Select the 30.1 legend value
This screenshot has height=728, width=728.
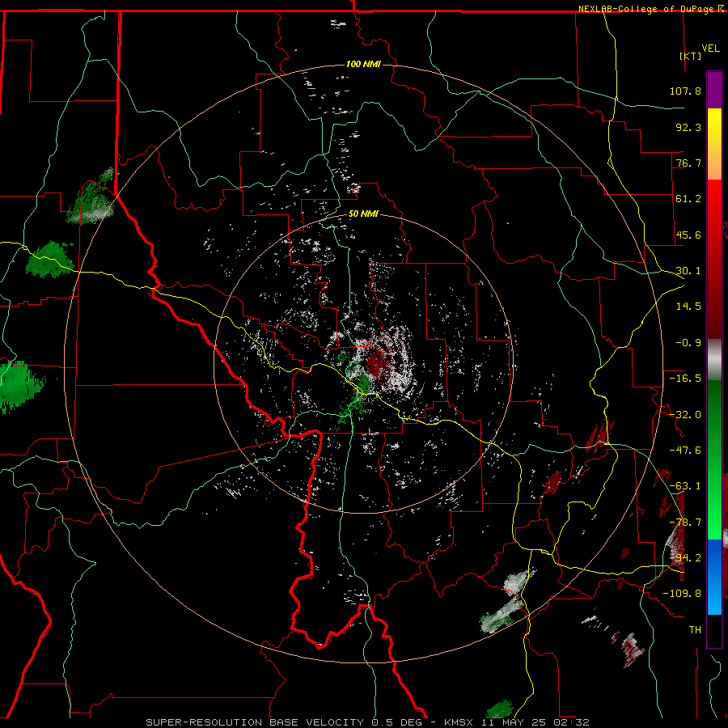(x=688, y=271)
